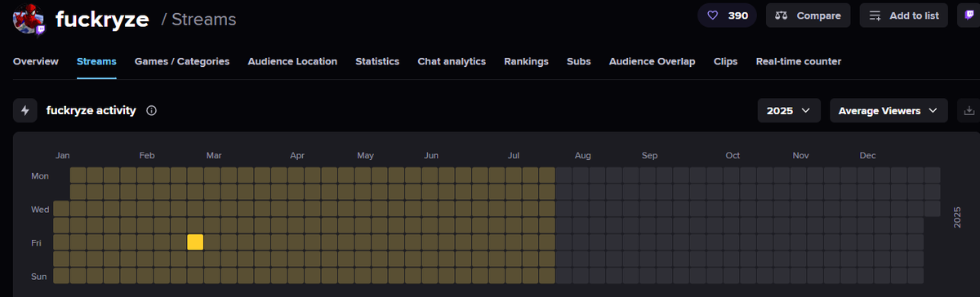Viewport: 980px width, 297px height.
Task: Open the Audience Overlap tab
Action: click(x=653, y=61)
